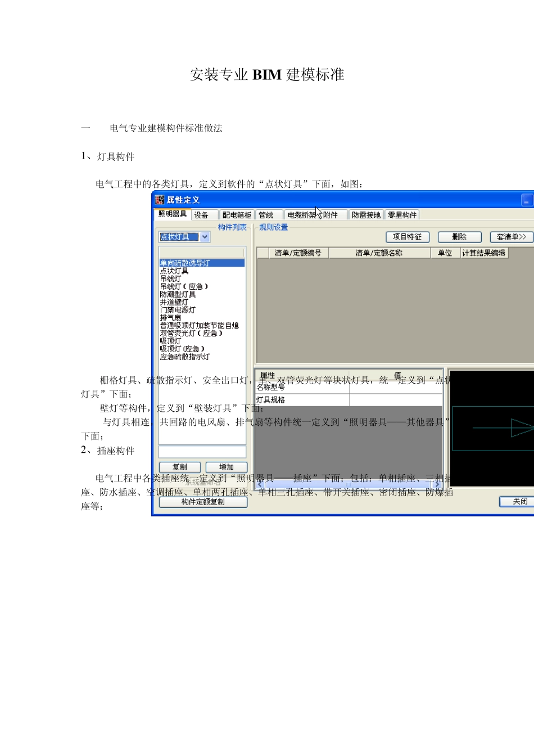This screenshot has height=756, width=534.
Task: Select 吊线灯 in the component list
Action: click(171, 278)
